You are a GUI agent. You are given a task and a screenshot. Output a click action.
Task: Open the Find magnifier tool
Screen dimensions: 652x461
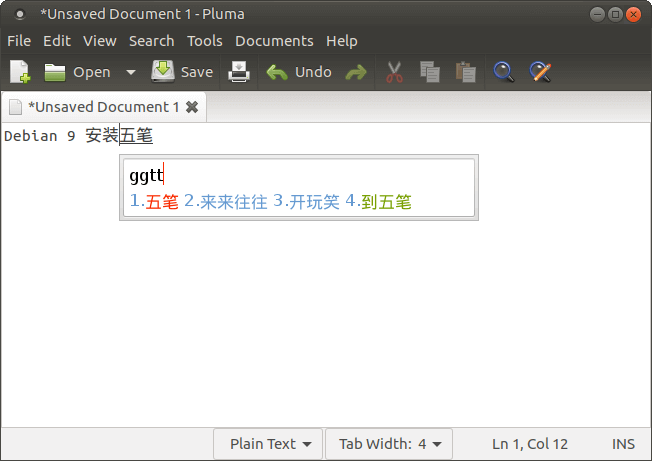504,72
